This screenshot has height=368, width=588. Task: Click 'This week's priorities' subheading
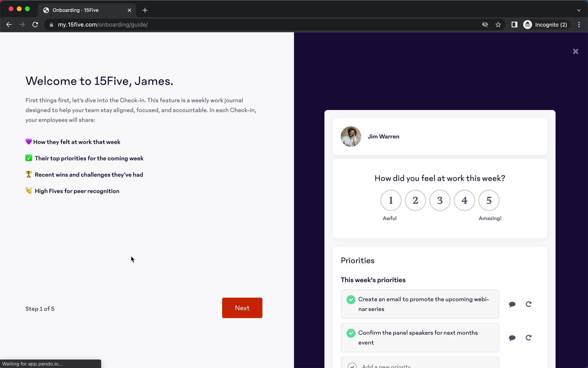[373, 280]
